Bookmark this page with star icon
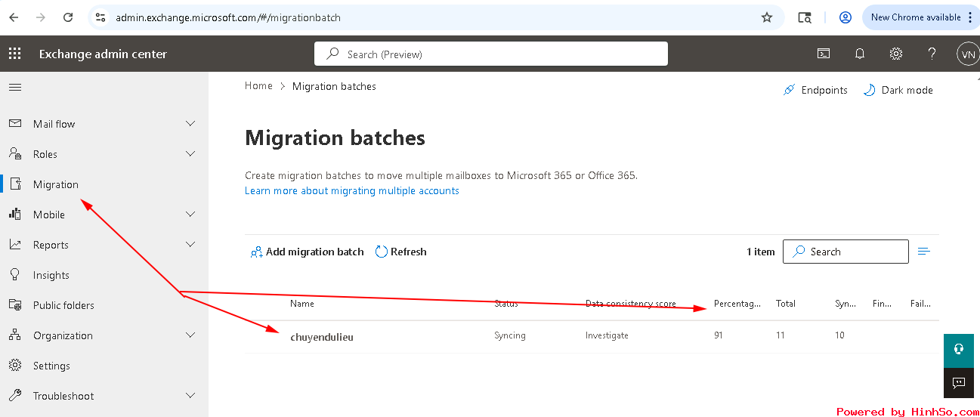Image resolution: width=980 pixels, height=417 pixels. (x=767, y=17)
